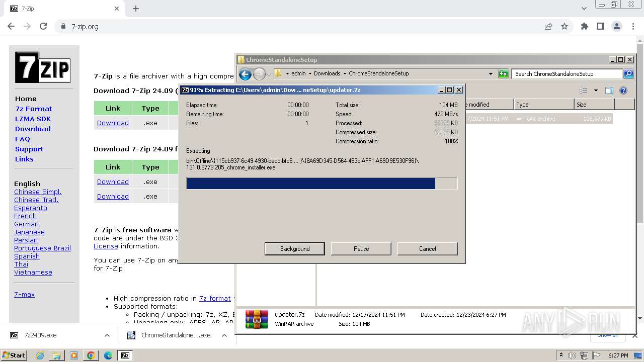Open File Explorer taskbar icon
644x362 pixels.
[x=57, y=355]
